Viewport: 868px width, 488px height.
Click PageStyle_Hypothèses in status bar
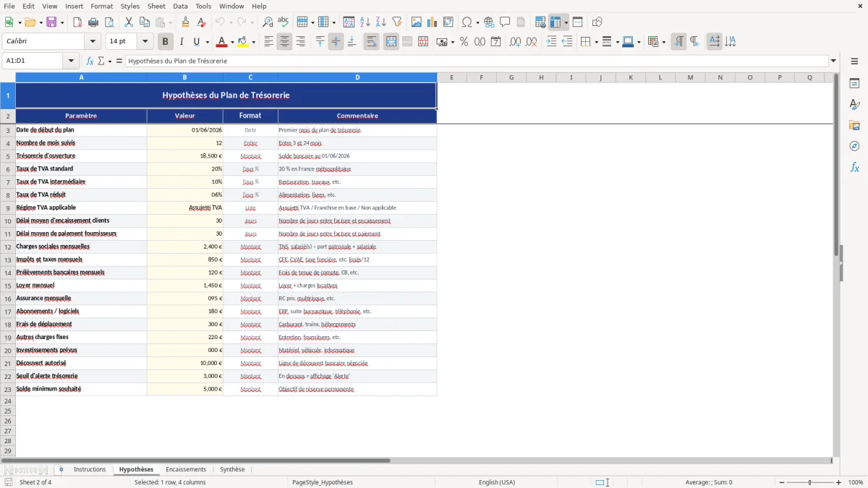322,482
